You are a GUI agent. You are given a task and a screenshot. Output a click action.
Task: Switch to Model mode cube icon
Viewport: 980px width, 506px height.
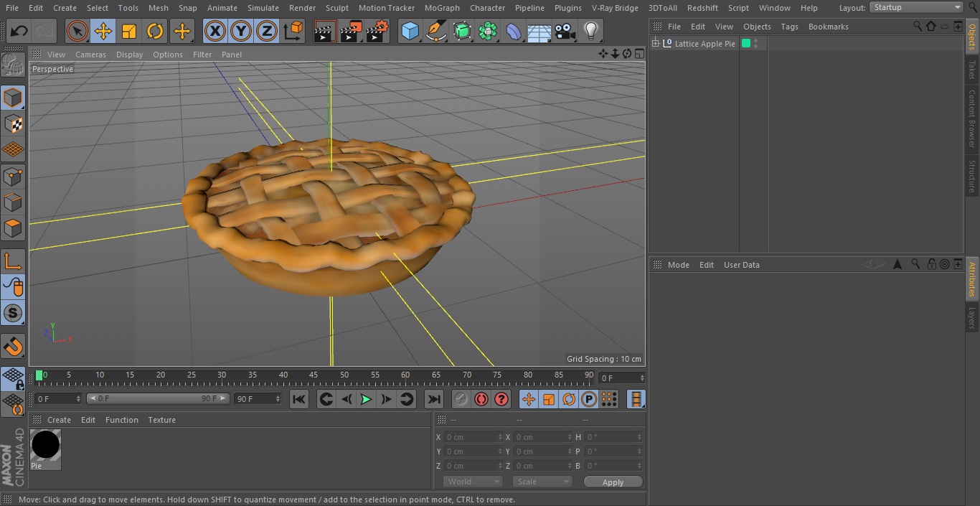13,98
